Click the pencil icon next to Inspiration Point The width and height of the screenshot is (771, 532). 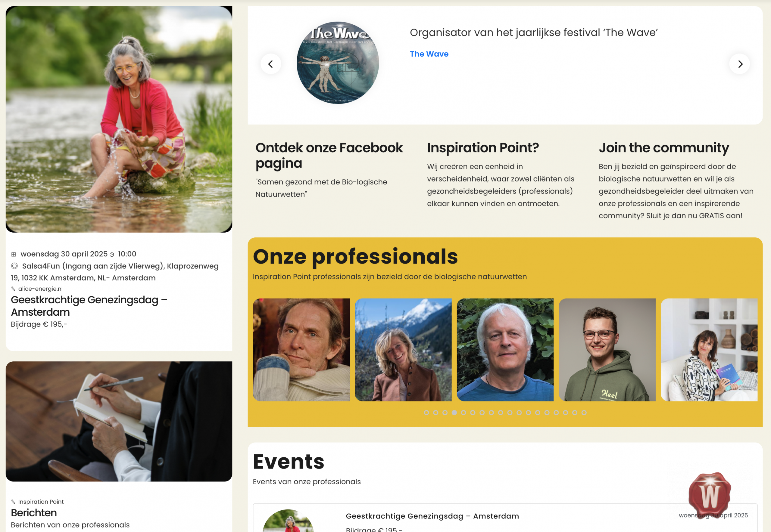(13, 502)
